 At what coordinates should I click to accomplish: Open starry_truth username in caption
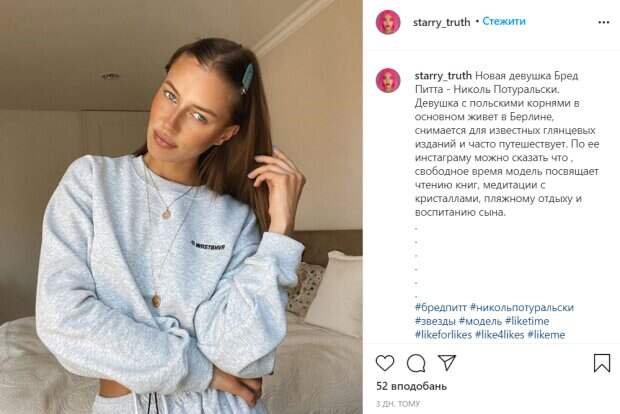point(443,76)
